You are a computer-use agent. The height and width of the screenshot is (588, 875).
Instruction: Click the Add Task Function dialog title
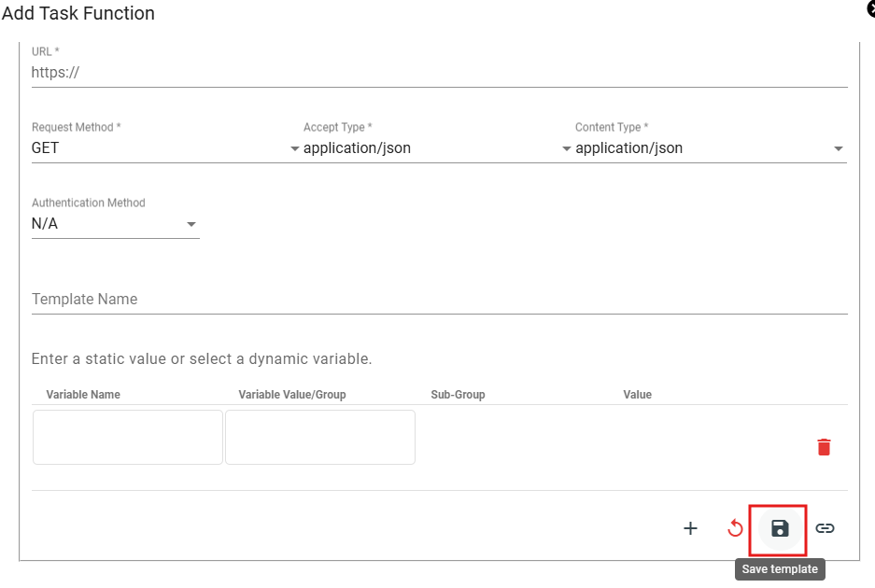(x=78, y=13)
